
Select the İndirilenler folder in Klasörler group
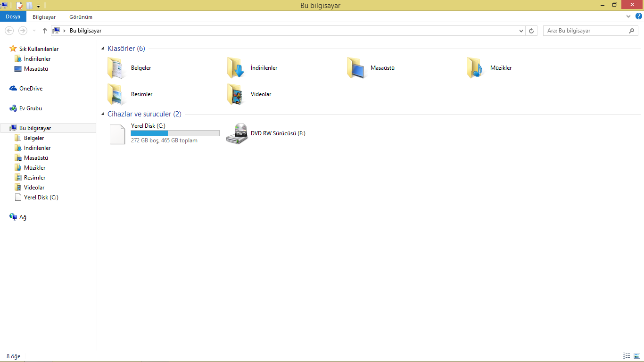pyautogui.click(x=252, y=68)
